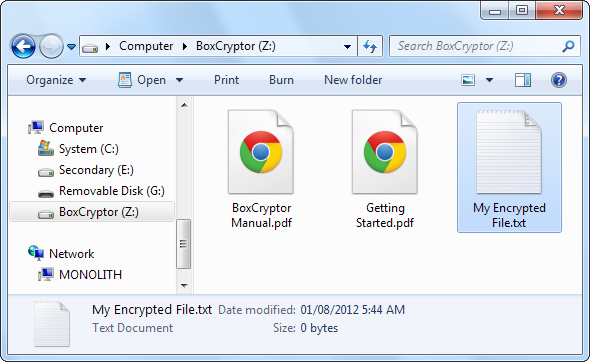This screenshot has width=590, height=362.
Task: Click BoxCryptor (Z:) in the address bar
Action: click(x=236, y=46)
